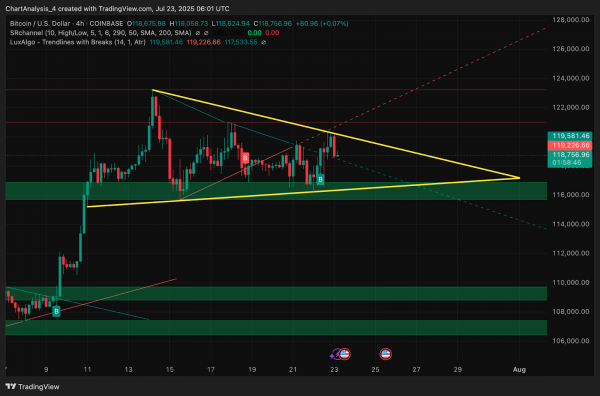Click the current price label 118,756.96

570,155
